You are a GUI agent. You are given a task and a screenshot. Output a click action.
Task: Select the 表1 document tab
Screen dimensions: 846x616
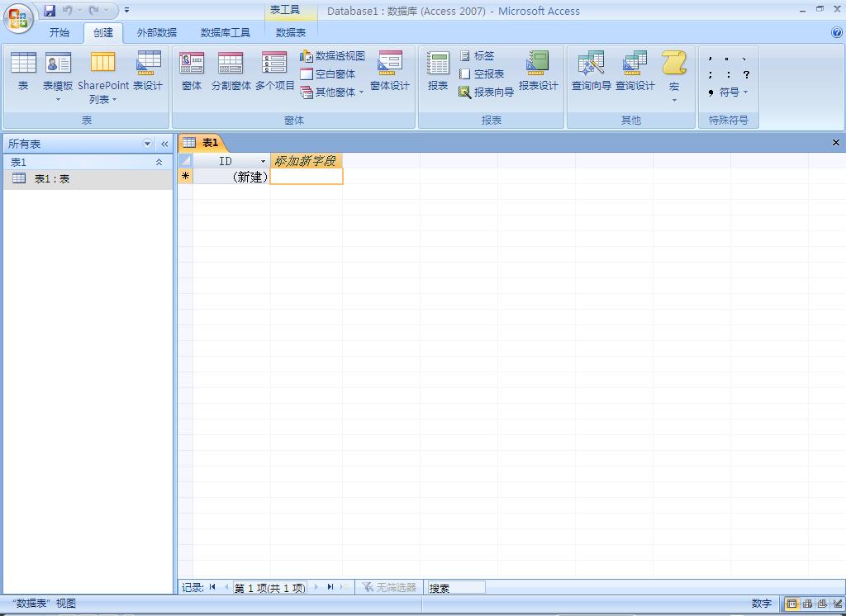[202, 142]
